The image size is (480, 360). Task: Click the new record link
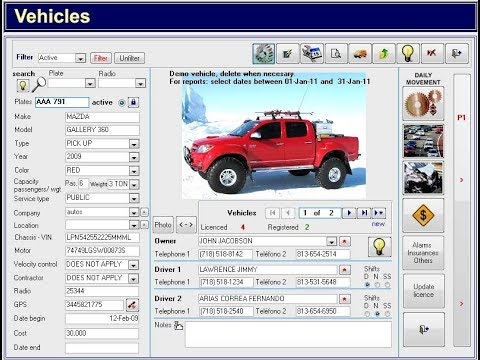coord(378,224)
